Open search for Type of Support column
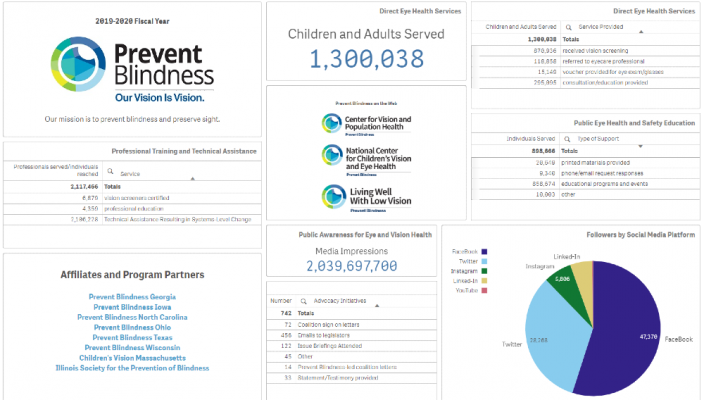Viewport: 704px width, 400px height. [568, 139]
